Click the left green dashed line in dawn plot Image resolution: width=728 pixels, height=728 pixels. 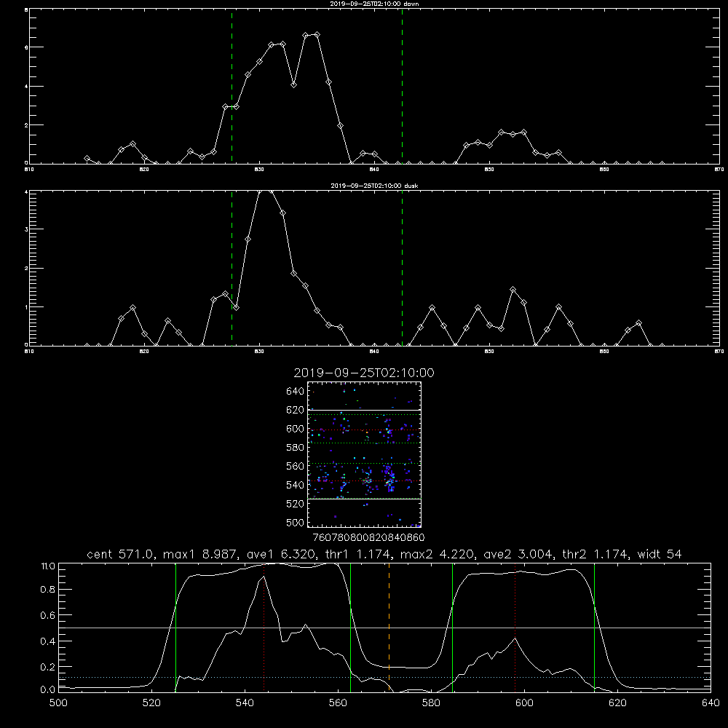[x=232, y=86]
